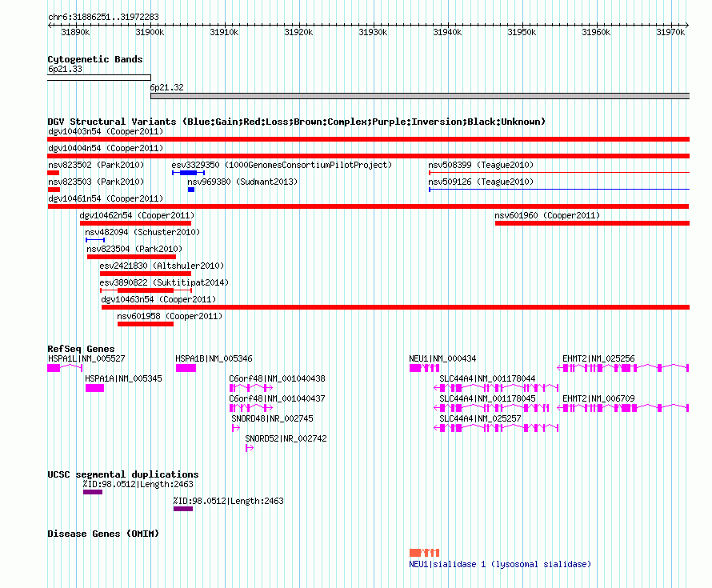Image resolution: width=712 pixels, height=588 pixels.
Task: Click the 31940k position on the ruler
Action: (x=447, y=32)
